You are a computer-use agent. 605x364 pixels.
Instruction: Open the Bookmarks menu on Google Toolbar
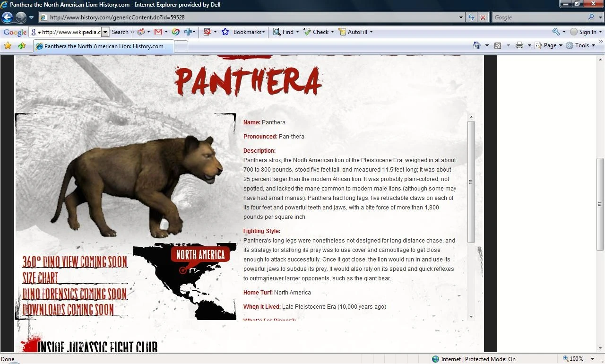point(249,32)
